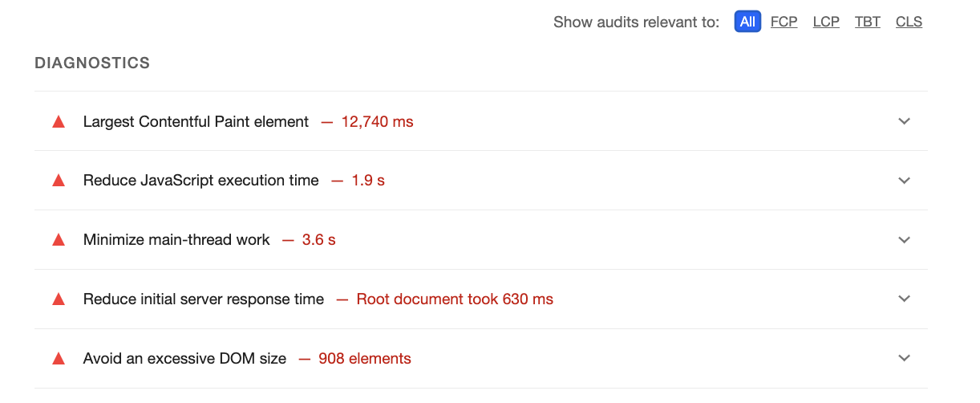The height and width of the screenshot is (403, 980).
Task: Click the Root document took 630 ms text
Action: pos(455,299)
